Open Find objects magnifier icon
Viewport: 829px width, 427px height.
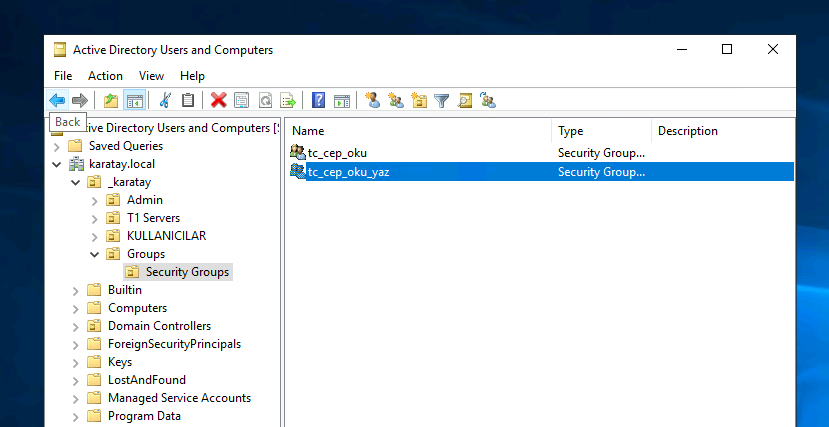pyautogui.click(x=465, y=100)
